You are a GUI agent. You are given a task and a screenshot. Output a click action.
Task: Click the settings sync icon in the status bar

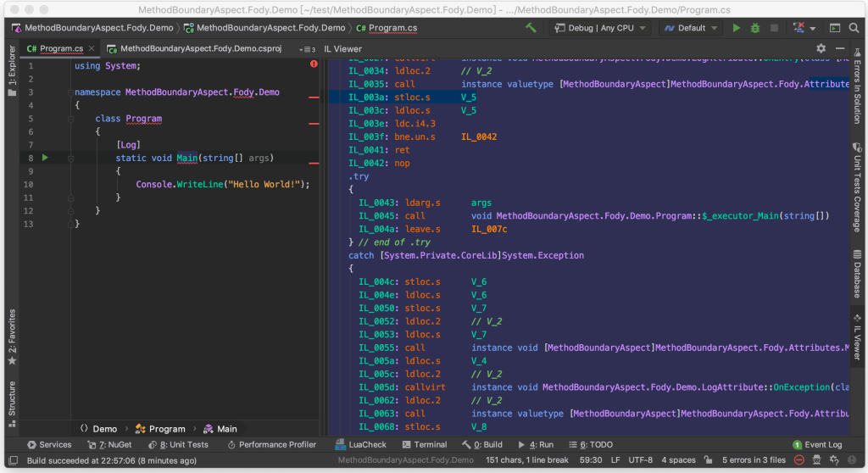[834, 459]
